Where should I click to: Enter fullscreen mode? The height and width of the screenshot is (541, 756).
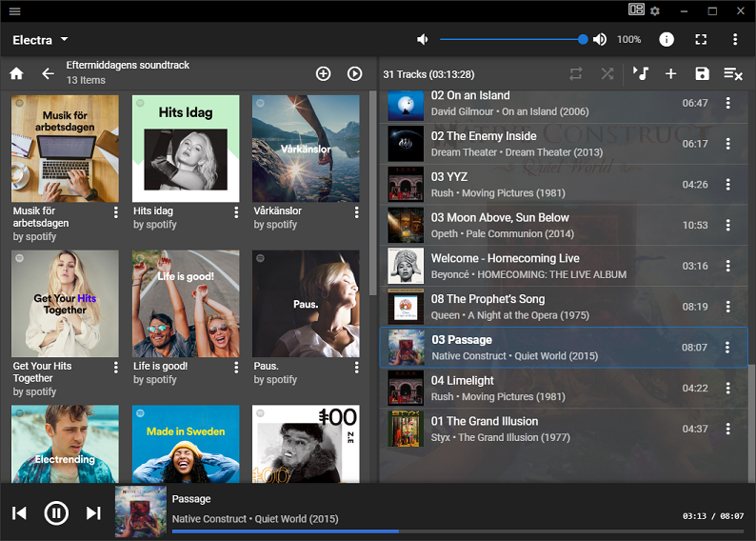(x=701, y=40)
